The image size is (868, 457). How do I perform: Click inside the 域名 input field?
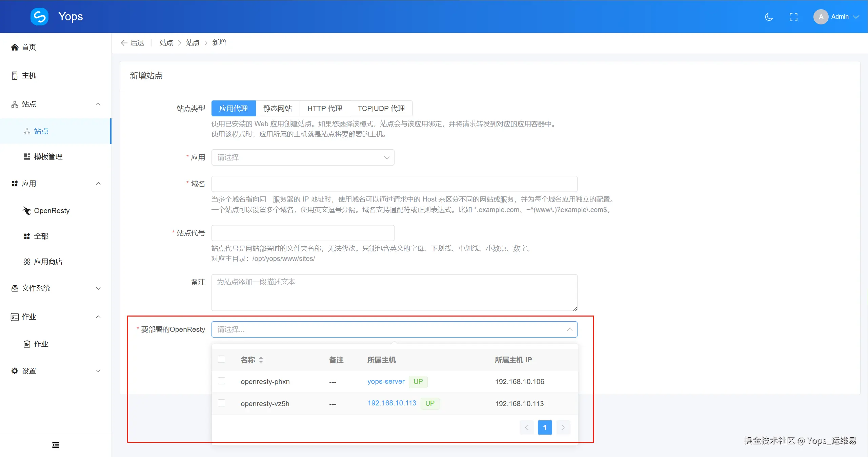(x=393, y=184)
